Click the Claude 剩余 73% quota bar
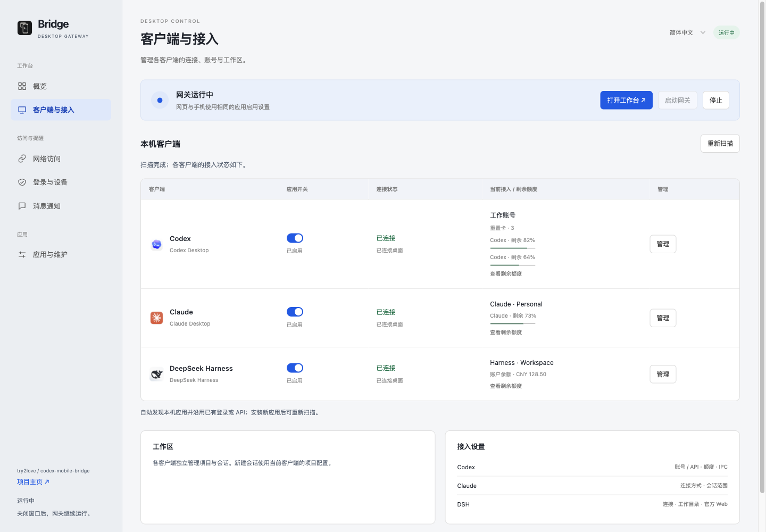Screen dimensions: 766x532 513,323
